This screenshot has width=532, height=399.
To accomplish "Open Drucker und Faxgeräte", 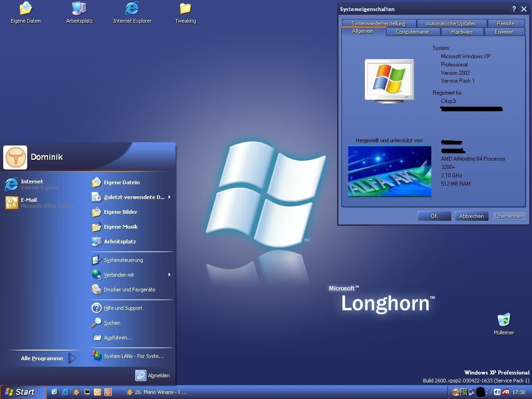I will 132,290.
